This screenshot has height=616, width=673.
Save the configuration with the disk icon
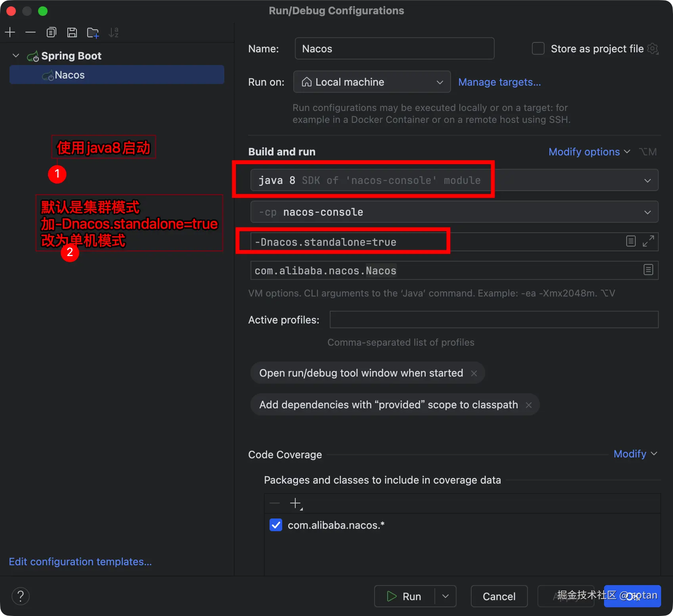click(x=72, y=32)
